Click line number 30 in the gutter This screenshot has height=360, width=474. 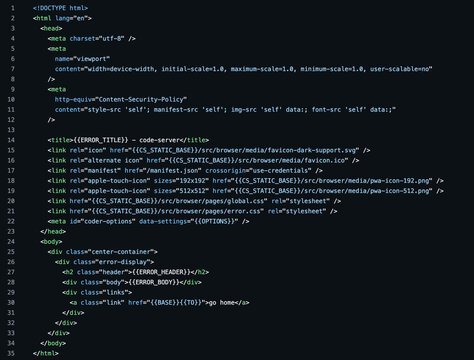(x=11, y=303)
